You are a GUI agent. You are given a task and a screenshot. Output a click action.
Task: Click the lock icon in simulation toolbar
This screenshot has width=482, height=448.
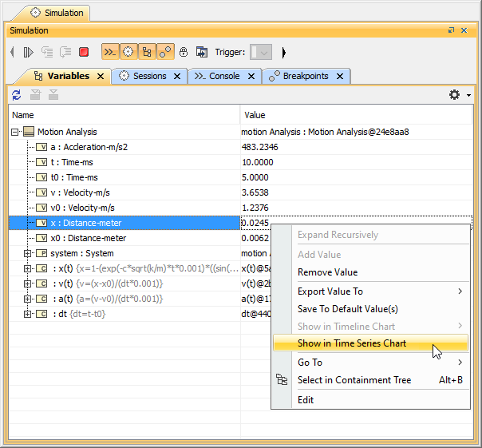point(184,52)
